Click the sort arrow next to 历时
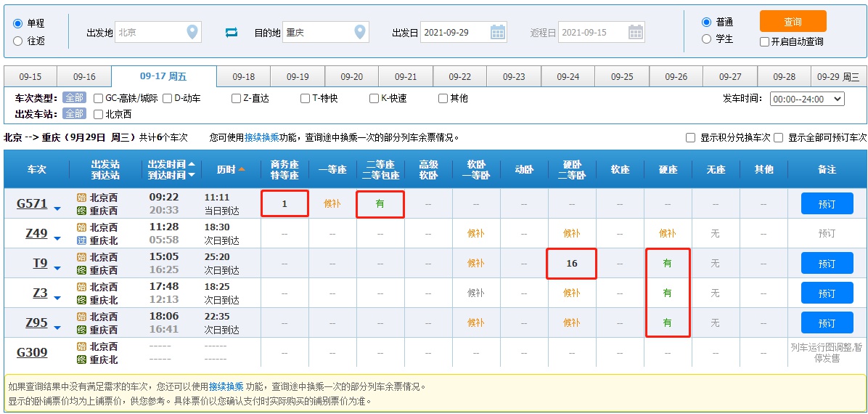 click(242, 169)
